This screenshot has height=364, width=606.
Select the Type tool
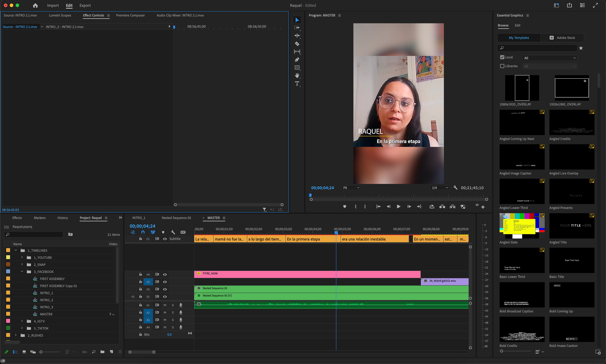297,84
